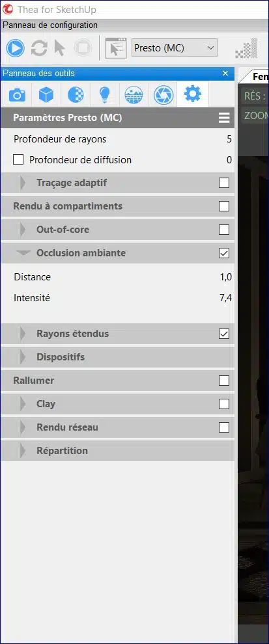Select the arrow pointer tool in the toolbar
Screen dimensions: 269x644
[60, 49]
